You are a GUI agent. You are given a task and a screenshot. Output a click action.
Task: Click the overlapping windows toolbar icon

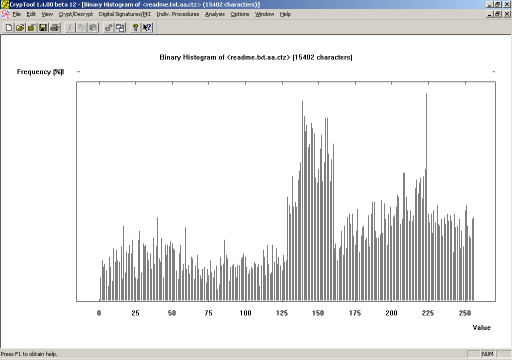pos(120,27)
